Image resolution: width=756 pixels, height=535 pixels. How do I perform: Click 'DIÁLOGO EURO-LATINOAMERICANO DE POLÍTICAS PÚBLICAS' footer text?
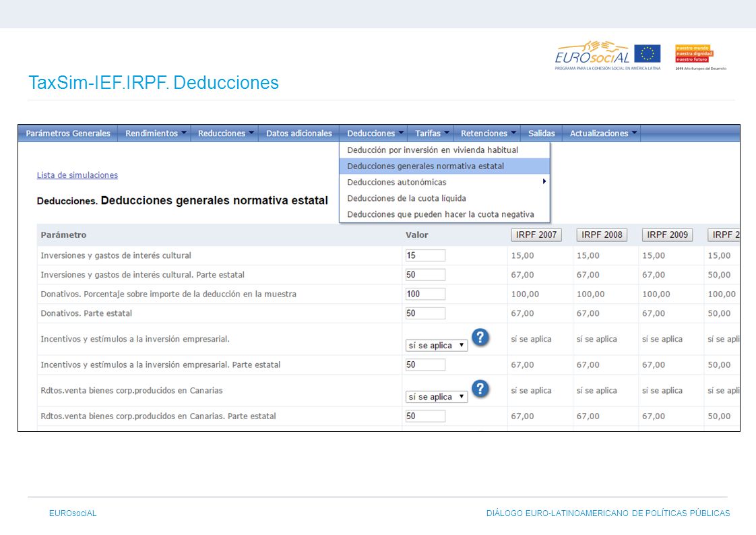[608, 513]
